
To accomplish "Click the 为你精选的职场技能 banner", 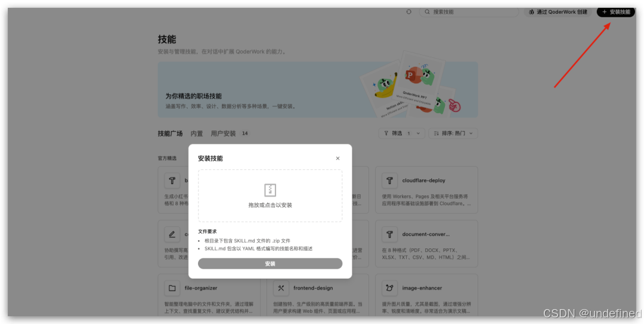I will point(317,90).
